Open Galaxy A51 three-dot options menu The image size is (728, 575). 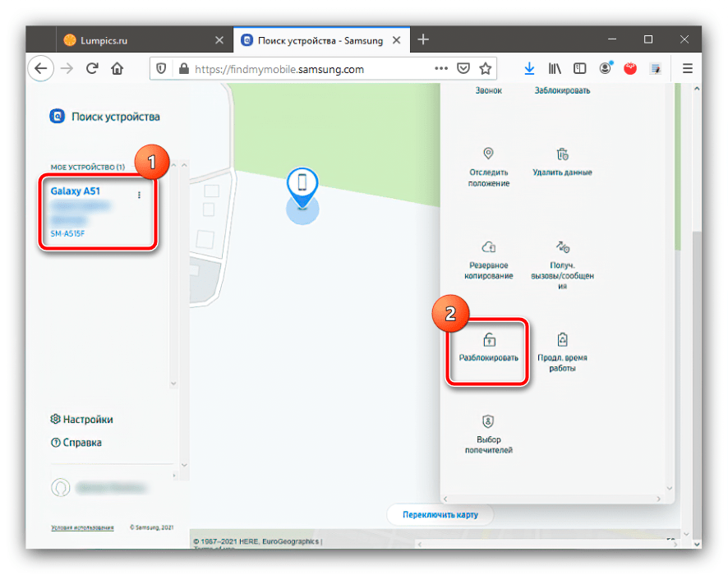coord(139,195)
